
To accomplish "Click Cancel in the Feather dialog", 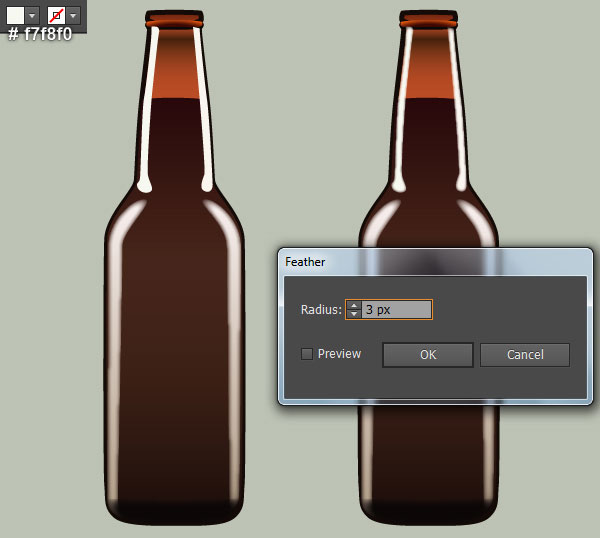I will [x=525, y=355].
